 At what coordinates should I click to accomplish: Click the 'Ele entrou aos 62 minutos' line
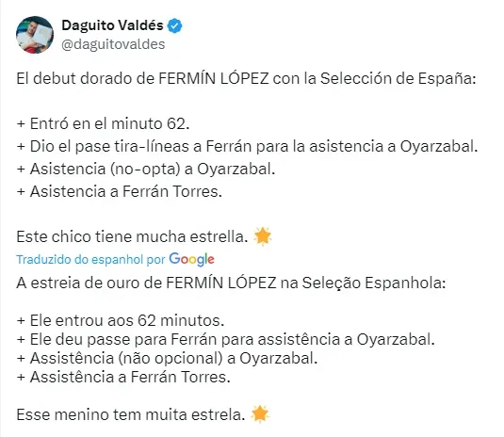click(x=121, y=320)
